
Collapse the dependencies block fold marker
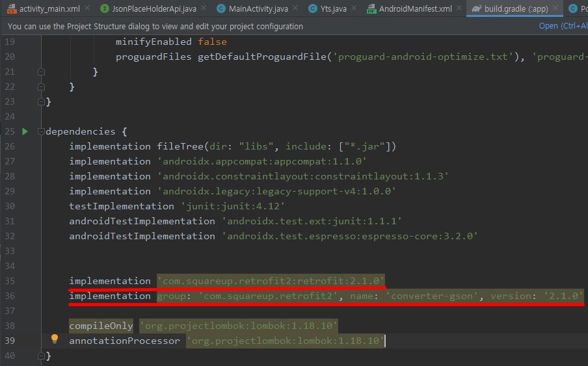(x=41, y=131)
